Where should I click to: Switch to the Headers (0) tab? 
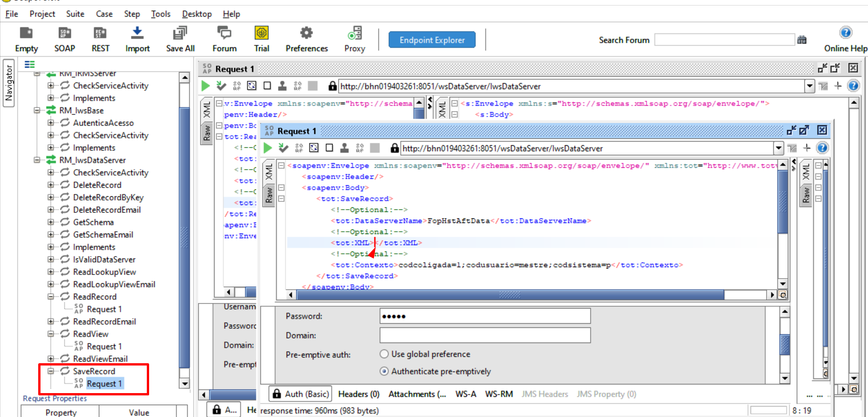coord(359,394)
